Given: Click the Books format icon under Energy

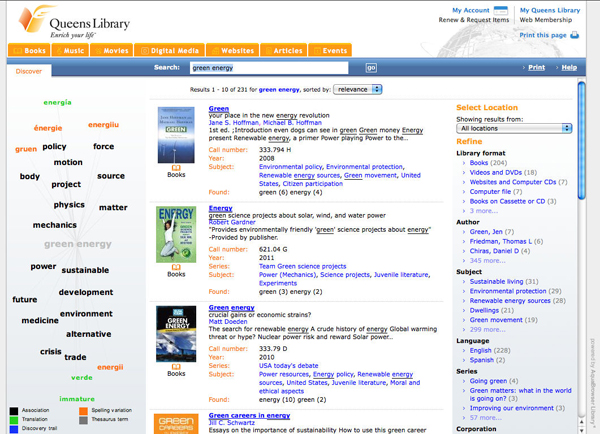Looking at the screenshot, I should 176,267.
